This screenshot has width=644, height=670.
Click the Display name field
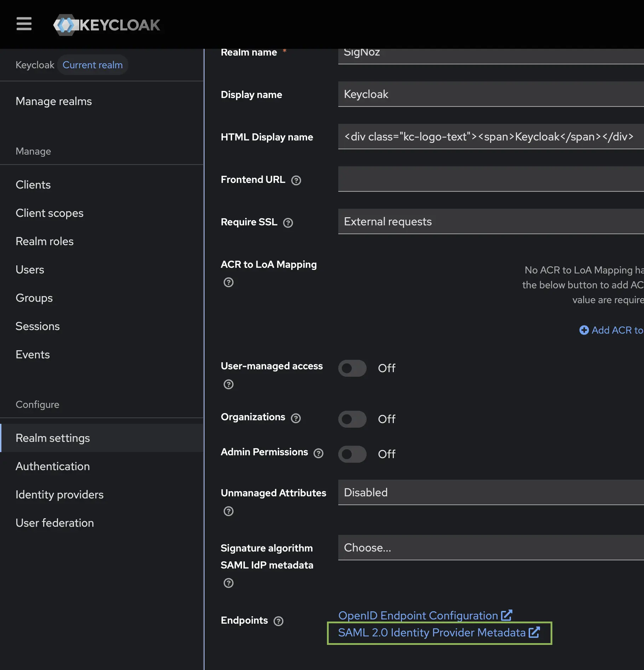click(491, 94)
